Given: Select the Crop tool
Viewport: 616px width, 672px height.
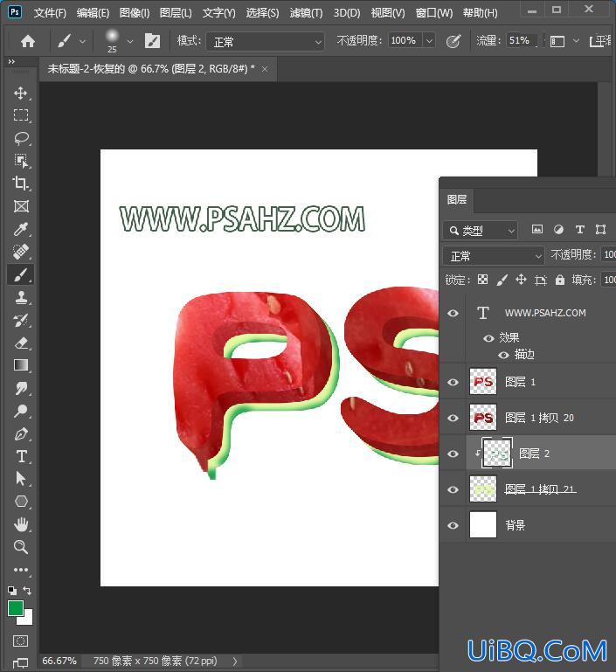Looking at the screenshot, I should (21, 184).
